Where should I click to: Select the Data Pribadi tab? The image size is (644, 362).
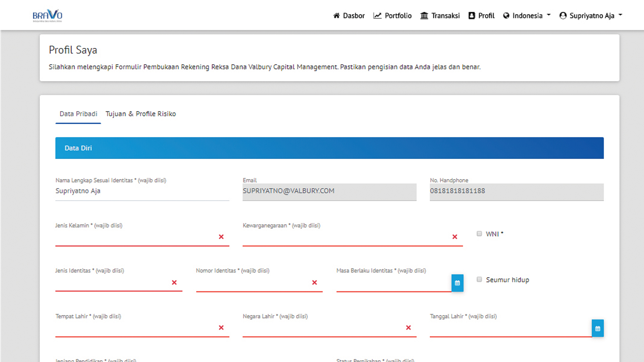tap(78, 114)
